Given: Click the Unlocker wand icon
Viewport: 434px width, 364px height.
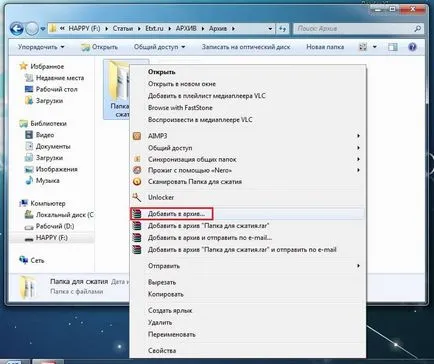Looking at the screenshot, I should pyautogui.click(x=137, y=197).
